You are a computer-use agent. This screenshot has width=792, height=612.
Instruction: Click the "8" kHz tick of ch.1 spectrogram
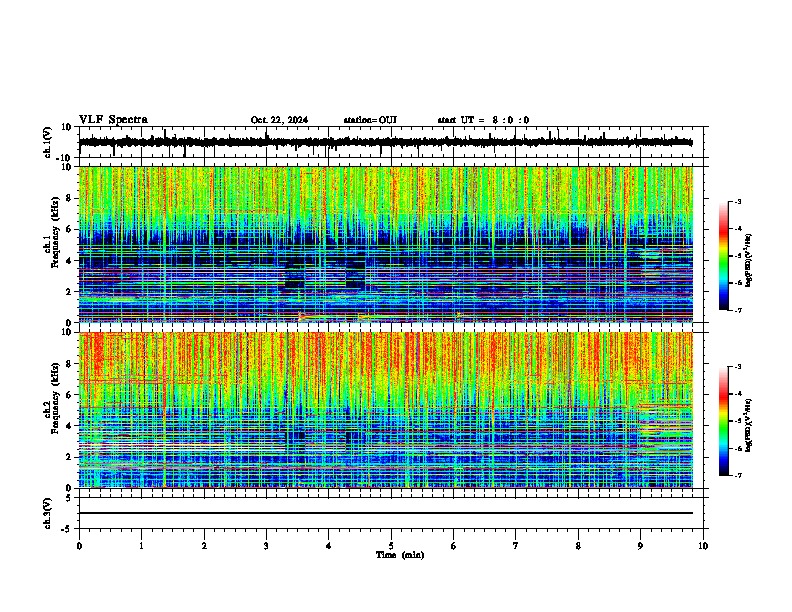[x=69, y=198]
